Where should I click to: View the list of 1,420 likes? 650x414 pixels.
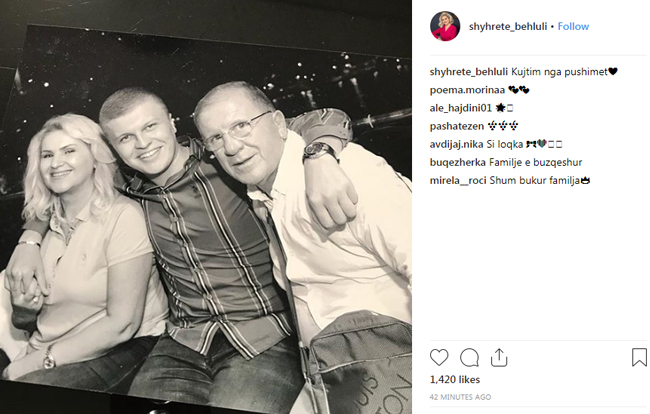[x=455, y=380]
